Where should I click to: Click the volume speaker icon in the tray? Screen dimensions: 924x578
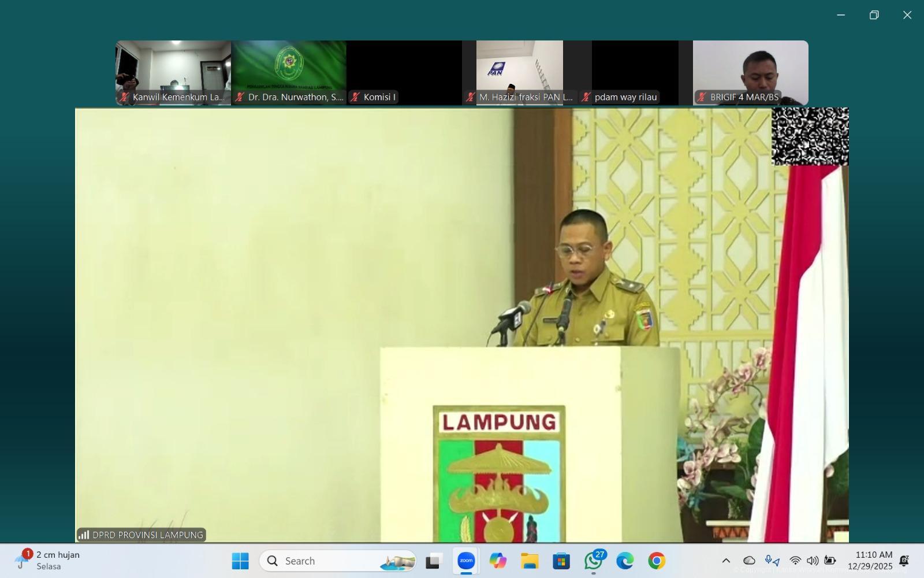click(x=813, y=561)
